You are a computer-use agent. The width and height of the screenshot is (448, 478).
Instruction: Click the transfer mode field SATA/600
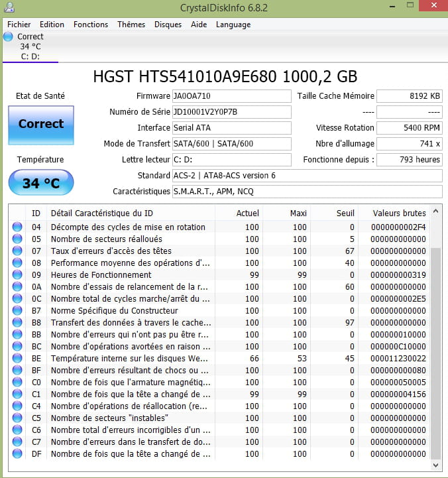(231, 144)
